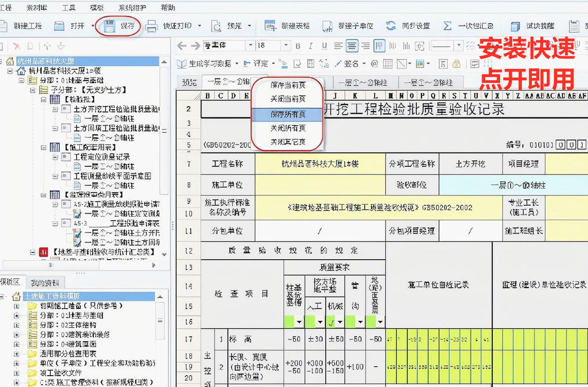Click the 快速打印 printer icon
The width and height of the screenshot is (588, 387).
[x=151, y=26]
